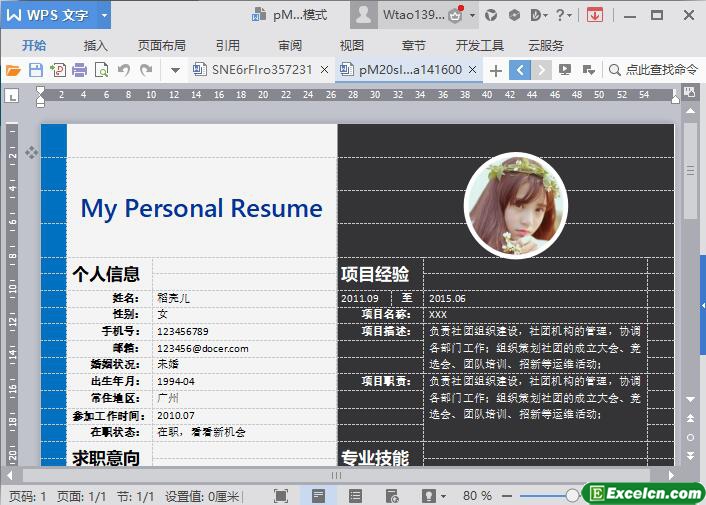Click the Save floppy disk icon
The width and height of the screenshot is (706, 505).
coord(35,70)
